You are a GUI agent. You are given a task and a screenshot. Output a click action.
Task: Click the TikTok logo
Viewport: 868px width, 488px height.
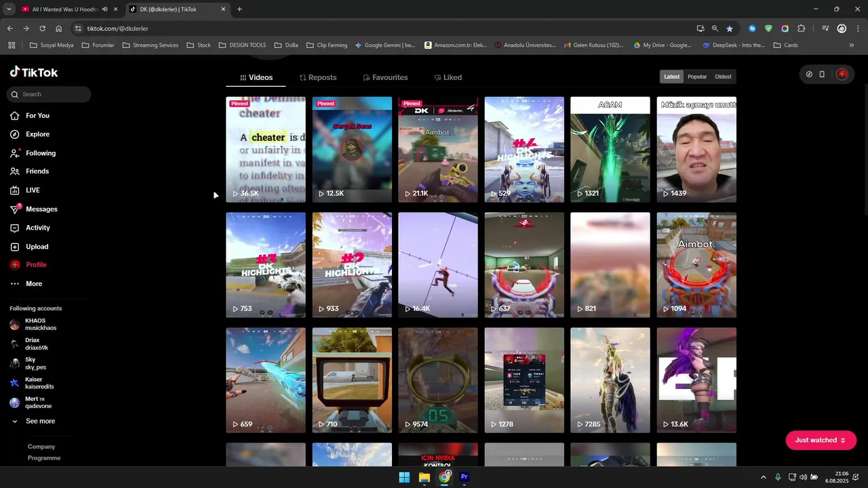[34, 73]
